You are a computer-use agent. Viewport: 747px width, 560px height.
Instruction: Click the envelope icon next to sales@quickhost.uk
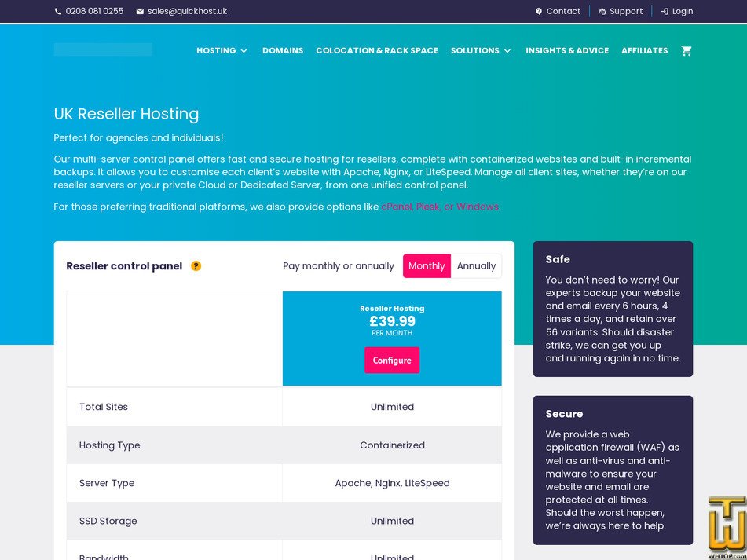pos(138,11)
